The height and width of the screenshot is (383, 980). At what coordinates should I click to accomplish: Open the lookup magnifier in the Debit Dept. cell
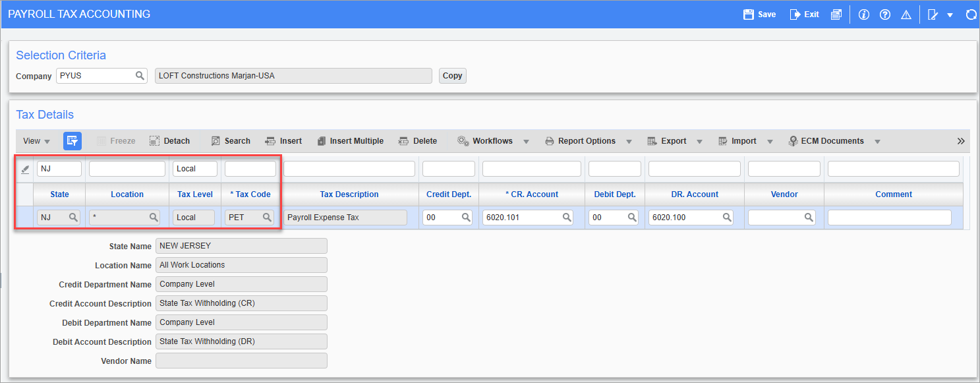[631, 217]
